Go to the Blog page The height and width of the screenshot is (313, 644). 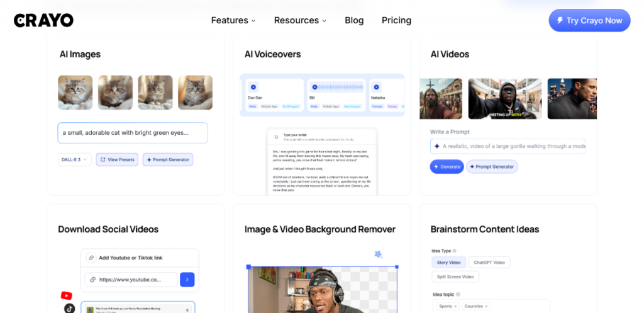354,20
